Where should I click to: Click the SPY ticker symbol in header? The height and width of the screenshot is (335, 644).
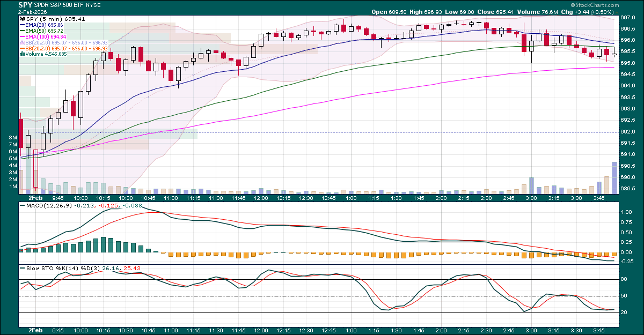click(x=26, y=5)
